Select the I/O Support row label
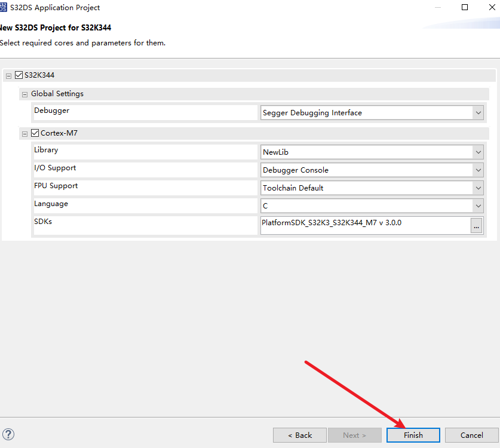Image resolution: width=500 pixels, height=448 pixels. tap(55, 168)
